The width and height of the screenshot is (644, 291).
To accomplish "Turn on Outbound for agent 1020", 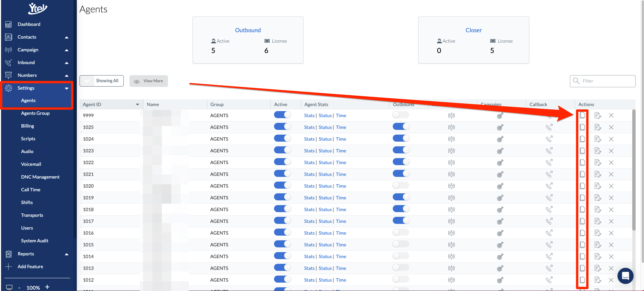I will [x=401, y=185].
